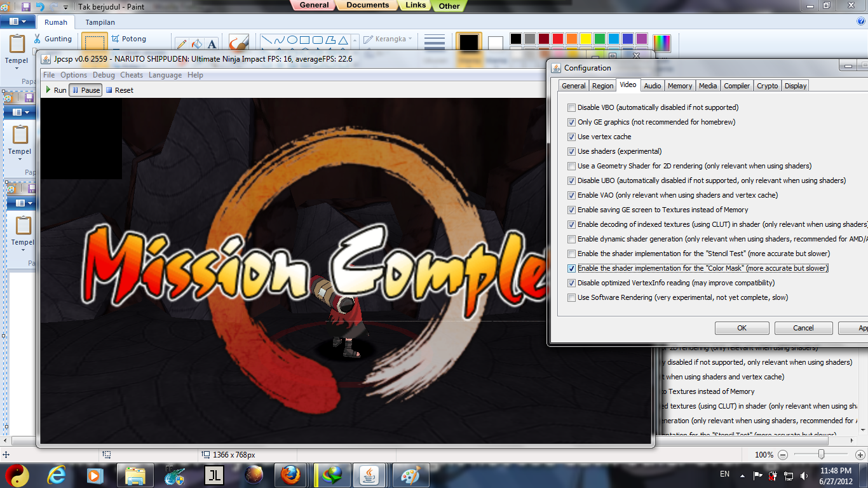Viewport: 868px width, 488px height.
Task: Uncheck the Use vertex cache option
Action: 572,137
